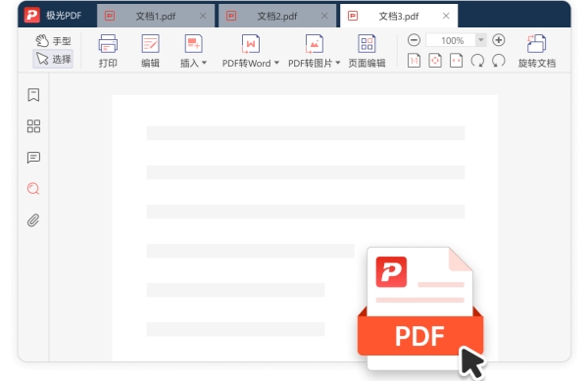
Task: Switch to the 文档2.pdf tab
Action: 277,16
